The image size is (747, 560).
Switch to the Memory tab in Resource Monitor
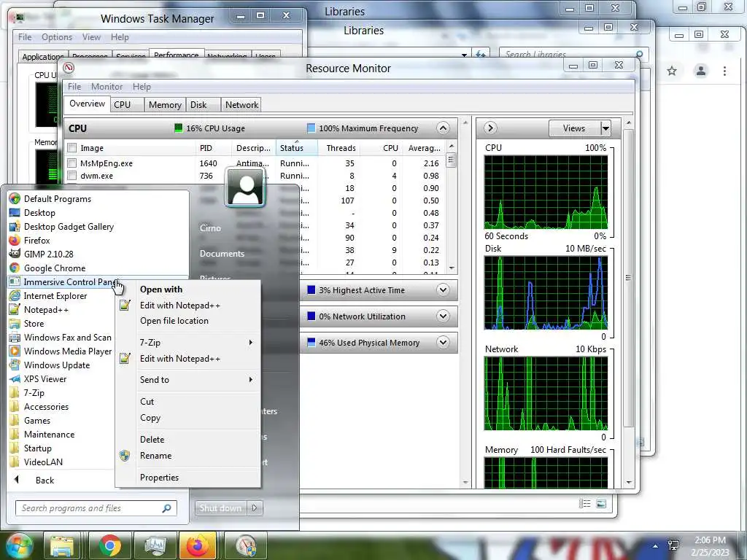click(165, 105)
